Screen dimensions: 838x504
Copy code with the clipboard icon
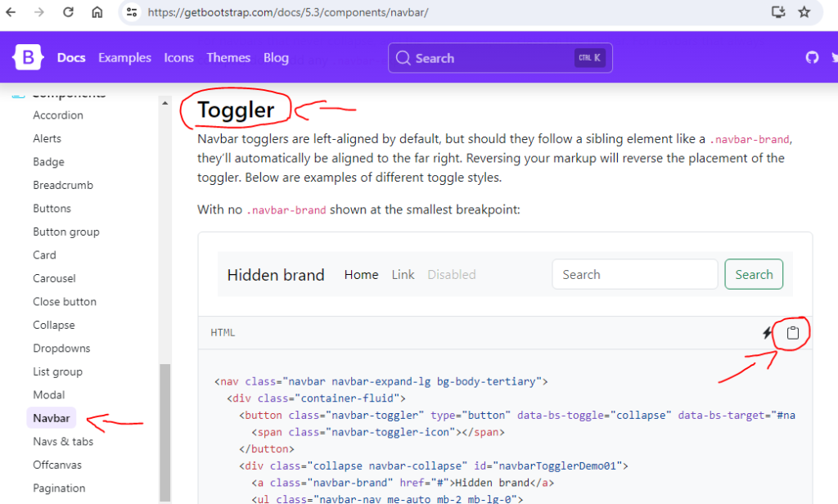pos(792,333)
